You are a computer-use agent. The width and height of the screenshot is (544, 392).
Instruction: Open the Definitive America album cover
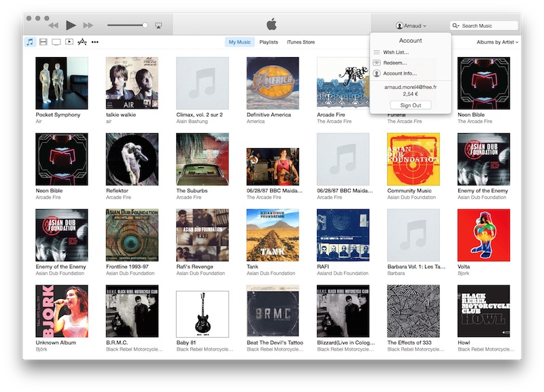coord(273,83)
